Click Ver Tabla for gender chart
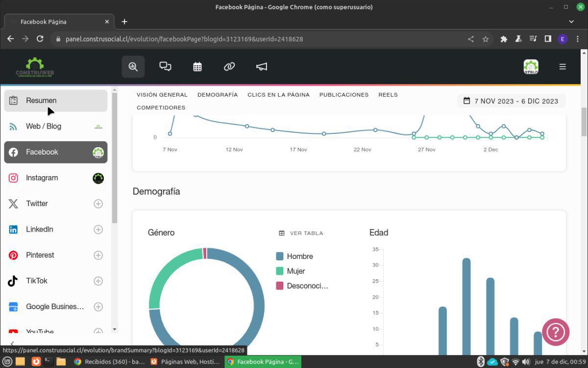 (x=301, y=233)
